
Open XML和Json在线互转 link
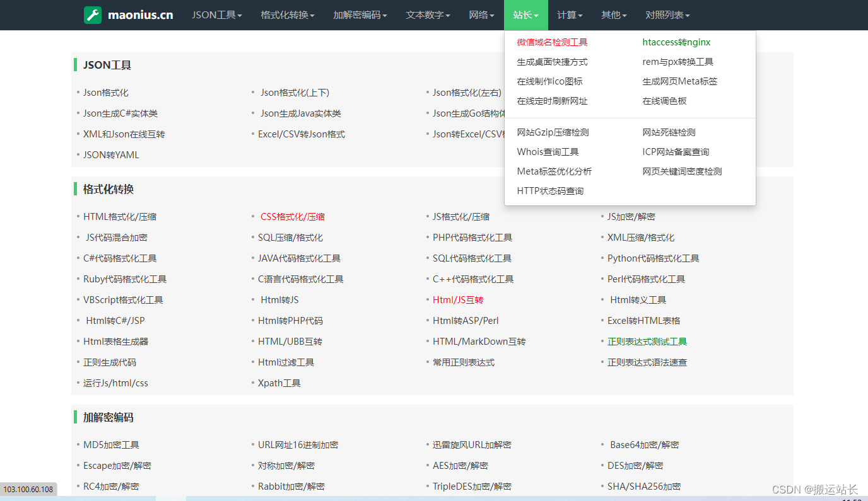pyautogui.click(x=124, y=134)
